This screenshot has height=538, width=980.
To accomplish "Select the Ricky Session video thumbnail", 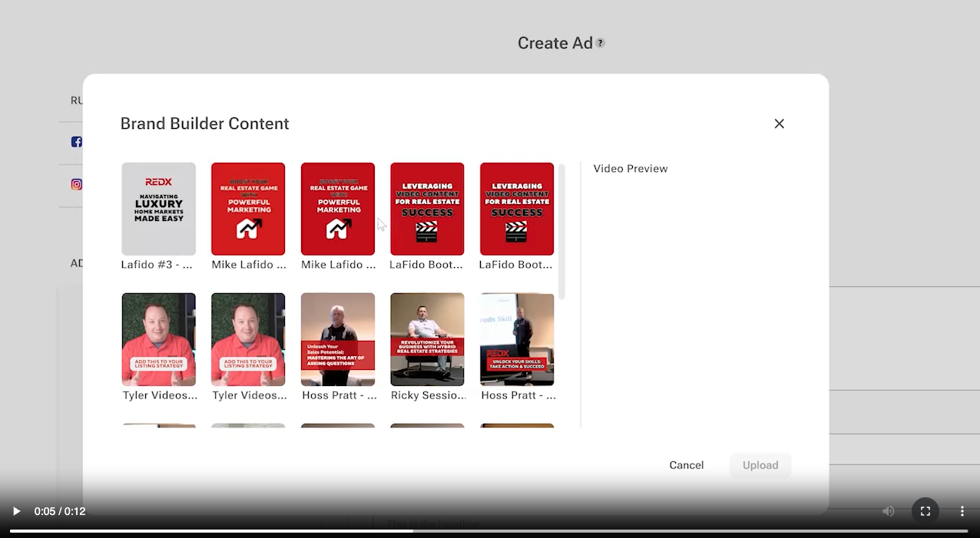I will click(427, 339).
